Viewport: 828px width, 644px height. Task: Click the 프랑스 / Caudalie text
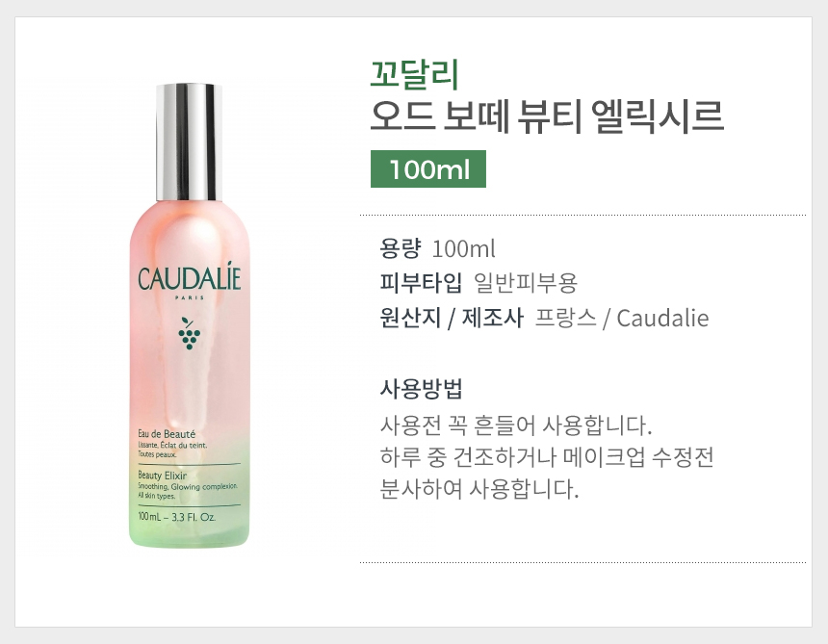click(622, 318)
